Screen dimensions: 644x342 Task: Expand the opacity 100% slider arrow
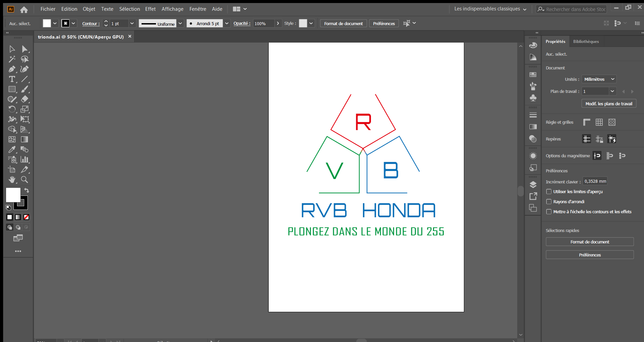[278, 23]
